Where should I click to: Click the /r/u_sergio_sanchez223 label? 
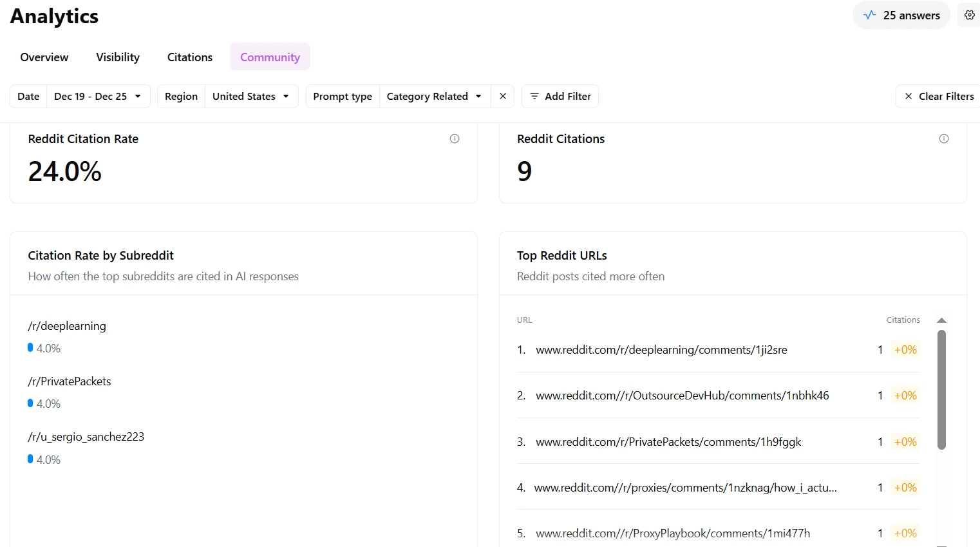[x=86, y=437]
